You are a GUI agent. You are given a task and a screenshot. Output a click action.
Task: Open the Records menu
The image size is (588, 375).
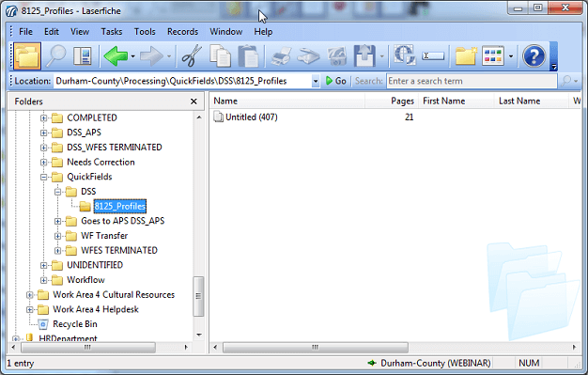[x=182, y=32]
